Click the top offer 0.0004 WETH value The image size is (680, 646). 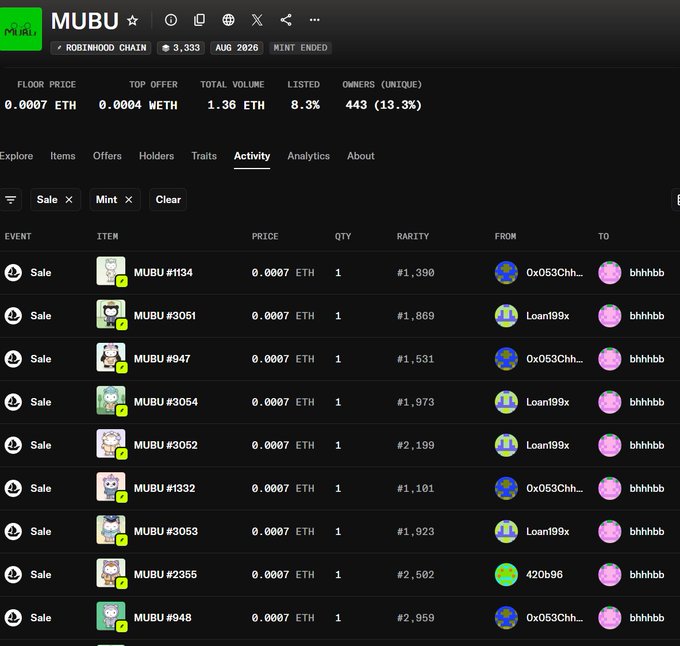point(138,105)
